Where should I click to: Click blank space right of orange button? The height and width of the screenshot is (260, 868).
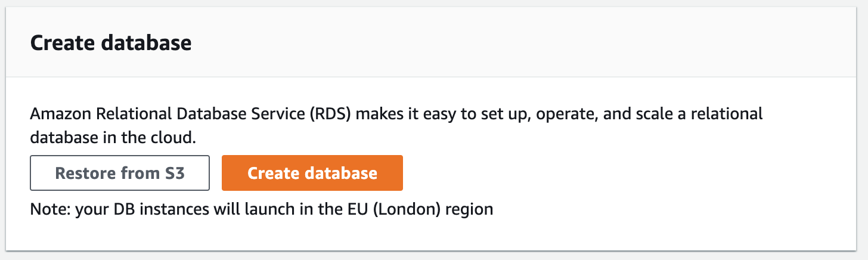point(596,173)
